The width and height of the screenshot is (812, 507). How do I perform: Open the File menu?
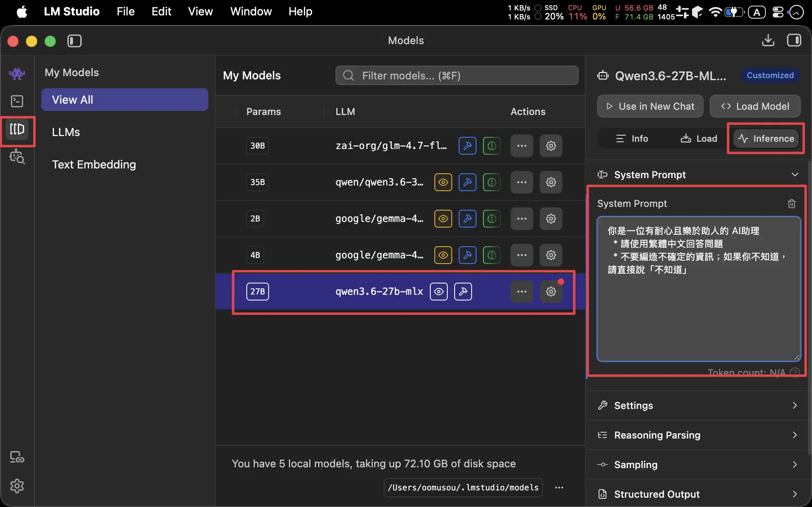[x=126, y=11]
